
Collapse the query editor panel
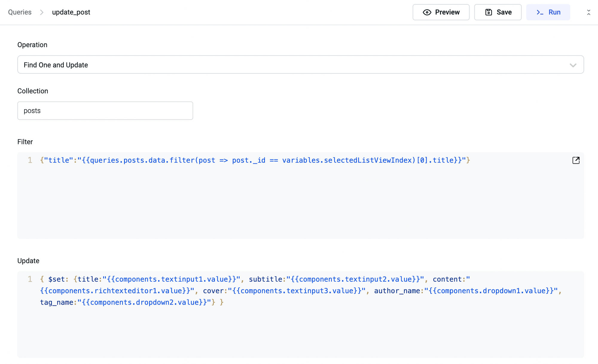(x=588, y=12)
